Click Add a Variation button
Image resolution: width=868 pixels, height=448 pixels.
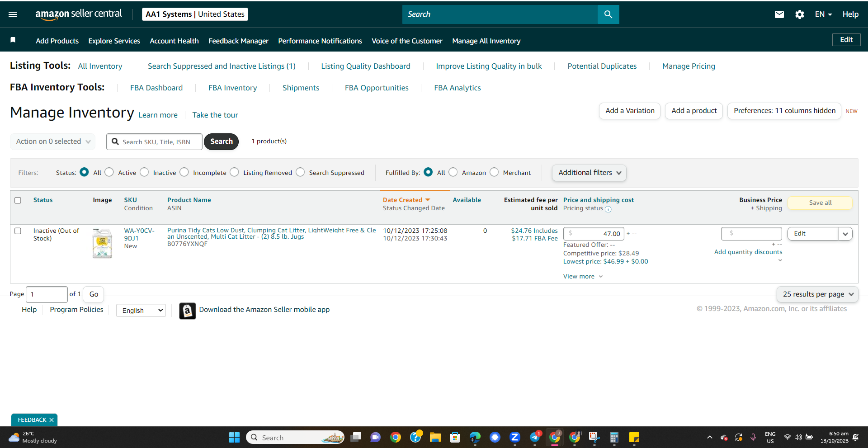[630, 111]
